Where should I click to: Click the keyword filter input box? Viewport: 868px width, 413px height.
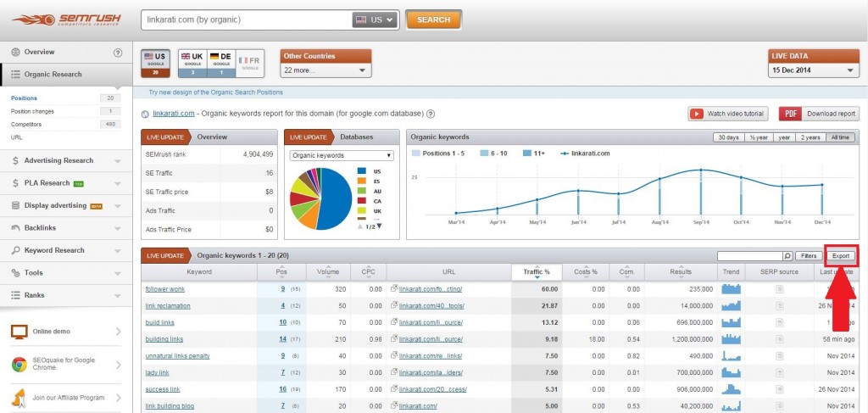click(x=749, y=256)
